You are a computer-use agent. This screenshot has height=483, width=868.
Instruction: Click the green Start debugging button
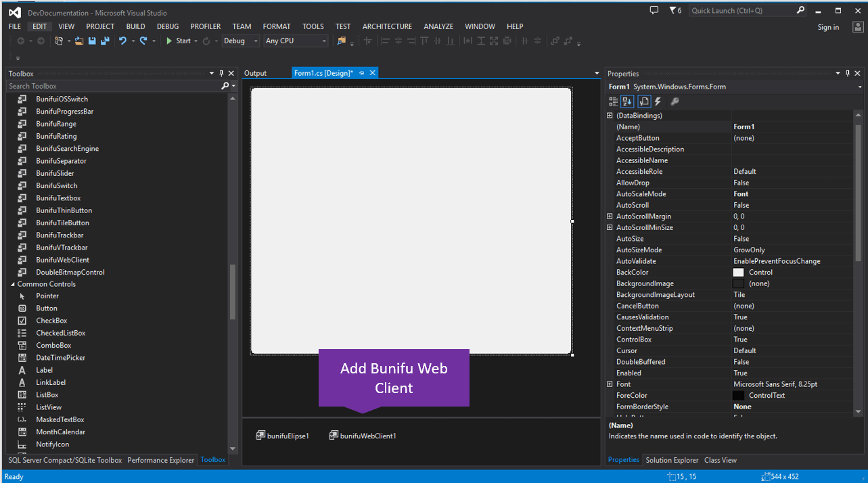179,41
